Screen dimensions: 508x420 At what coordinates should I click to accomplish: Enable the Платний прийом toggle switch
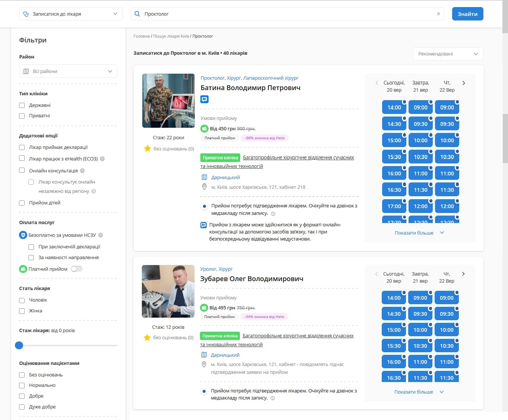click(x=77, y=269)
